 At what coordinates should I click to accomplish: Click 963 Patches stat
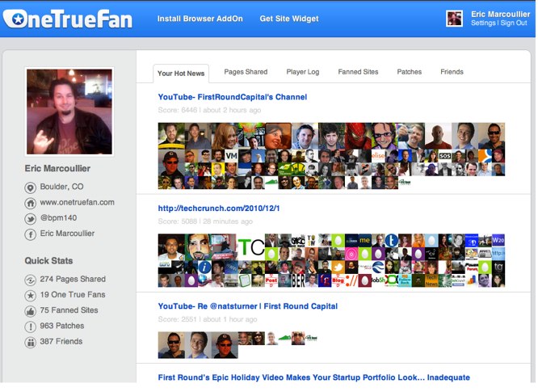pyautogui.click(x=62, y=326)
